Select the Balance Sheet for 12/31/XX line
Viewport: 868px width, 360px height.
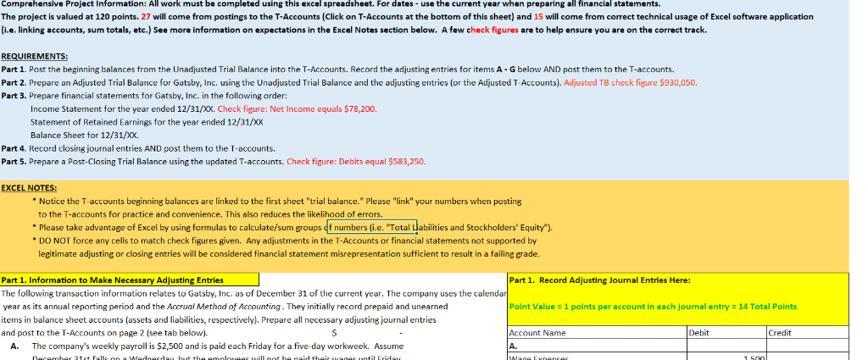point(85,136)
